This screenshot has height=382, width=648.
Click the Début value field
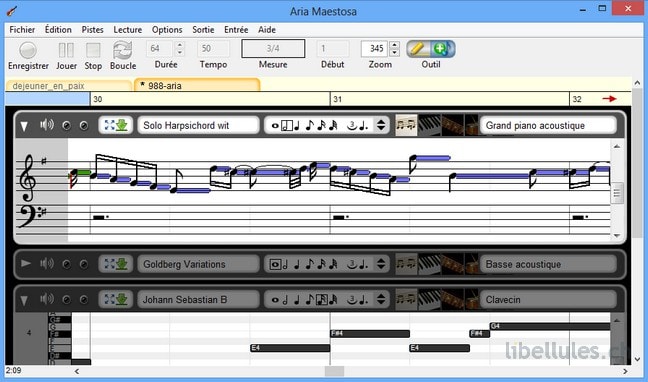click(333, 48)
